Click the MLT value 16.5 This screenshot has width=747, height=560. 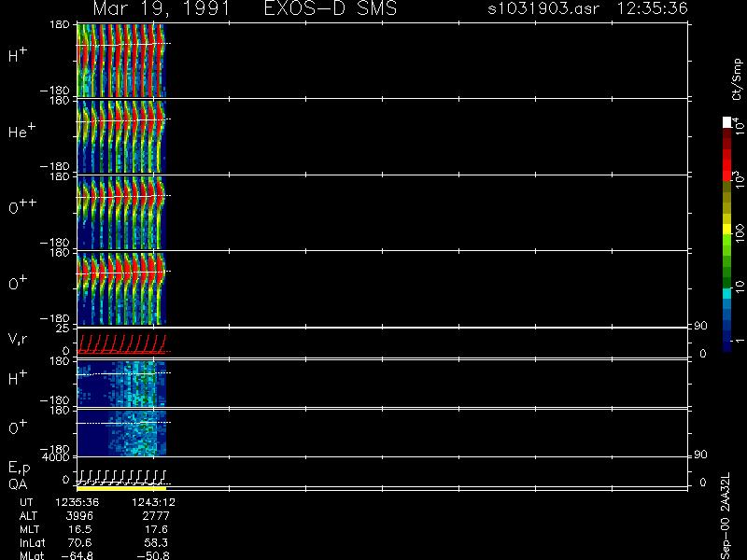(x=80, y=529)
